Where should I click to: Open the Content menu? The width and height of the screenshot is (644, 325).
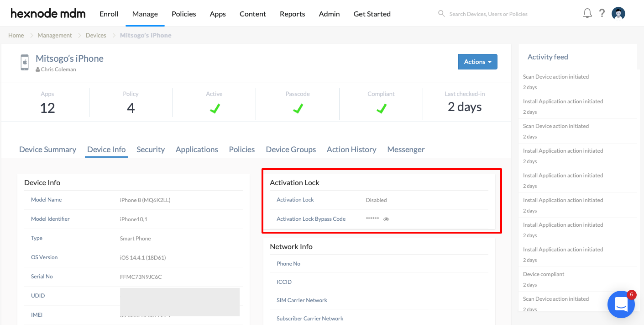[x=253, y=14]
